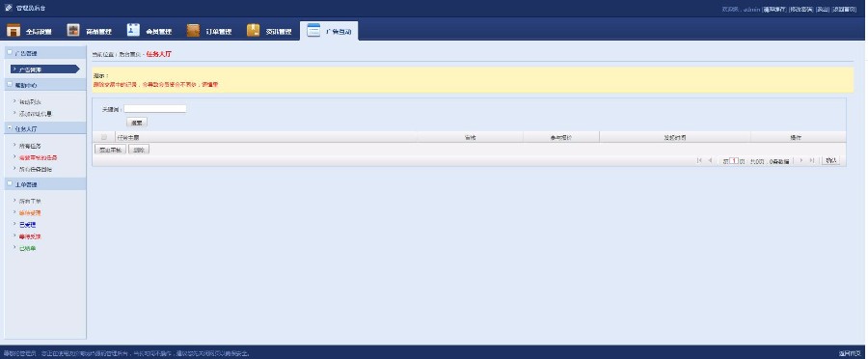This screenshot has height=359, width=868.
Task: Open the red 等待反馈 work order link
Action: click(x=30, y=236)
